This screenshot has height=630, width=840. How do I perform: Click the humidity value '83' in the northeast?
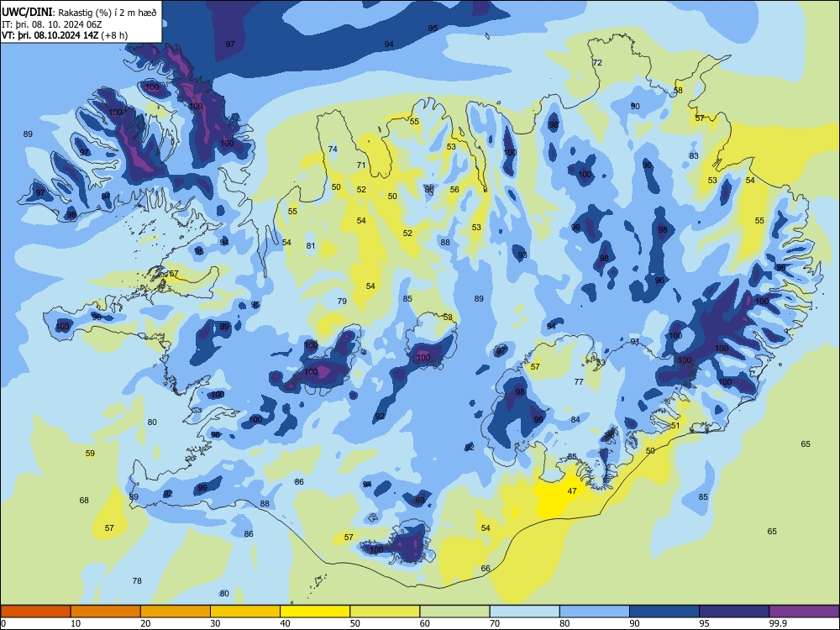coord(694,156)
